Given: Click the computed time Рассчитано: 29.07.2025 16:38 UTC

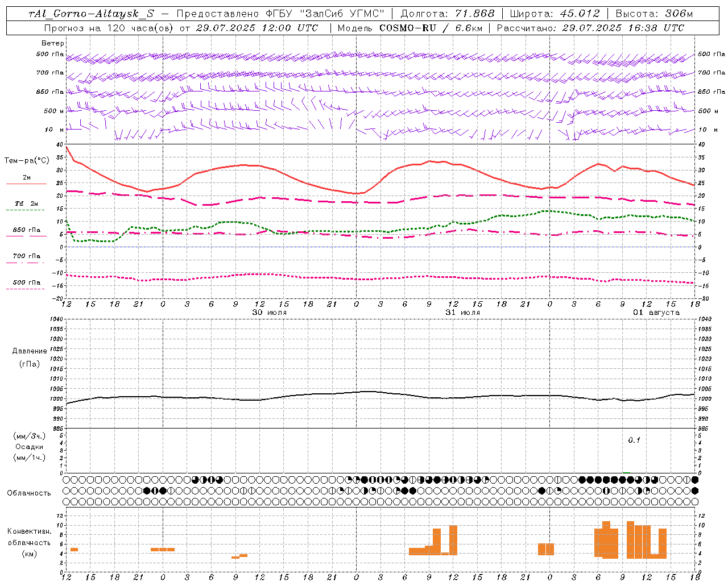Looking at the screenshot, I should (590, 28).
